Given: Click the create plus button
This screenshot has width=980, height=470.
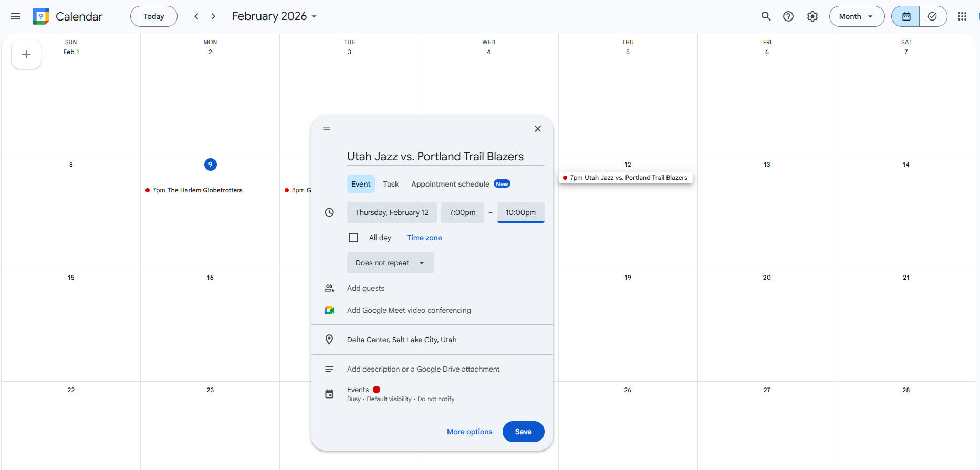Looking at the screenshot, I should coord(26,54).
